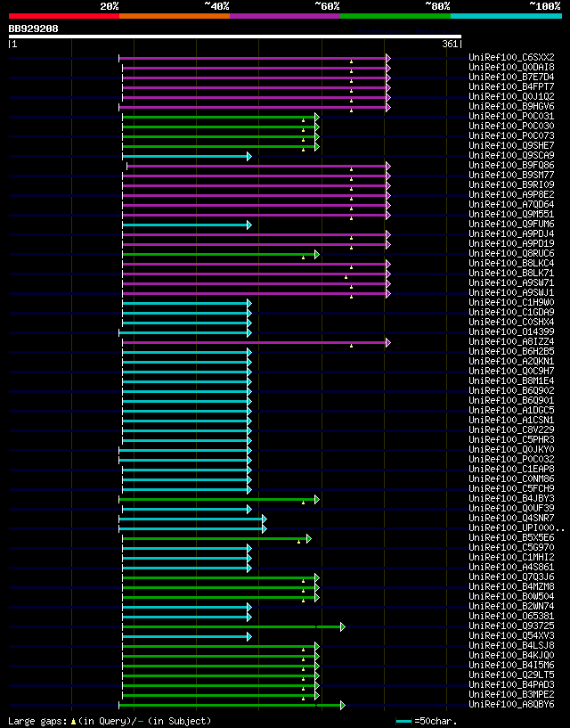Click the green alignment bar for UniRef100_Q8RUC6
570x728 pixels.
tap(221, 255)
